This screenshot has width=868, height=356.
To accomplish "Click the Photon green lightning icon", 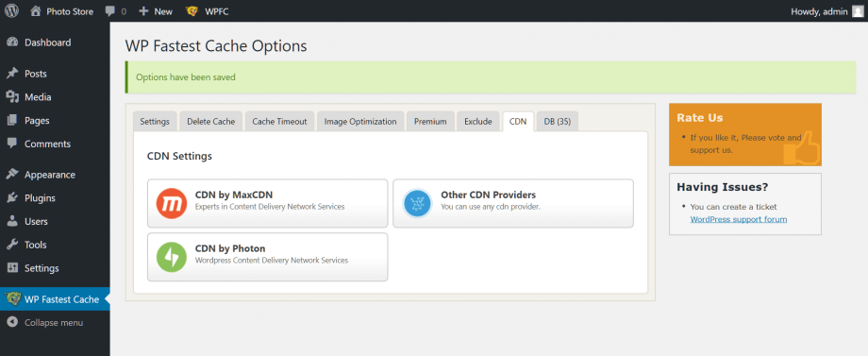I will [x=172, y=257].
